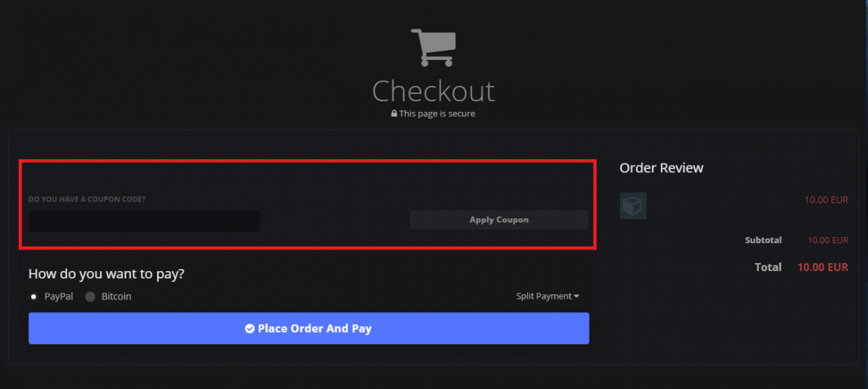Screen dimensions: 868x389
Task: Click the Apply Coupon button
Action: [499, 220]
